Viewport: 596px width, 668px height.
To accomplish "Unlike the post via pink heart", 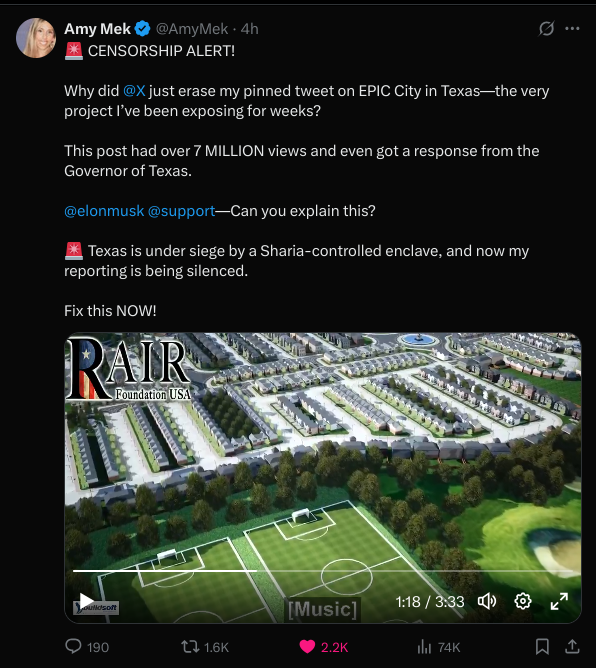I will pyautogui.click(x=307, y=647).
